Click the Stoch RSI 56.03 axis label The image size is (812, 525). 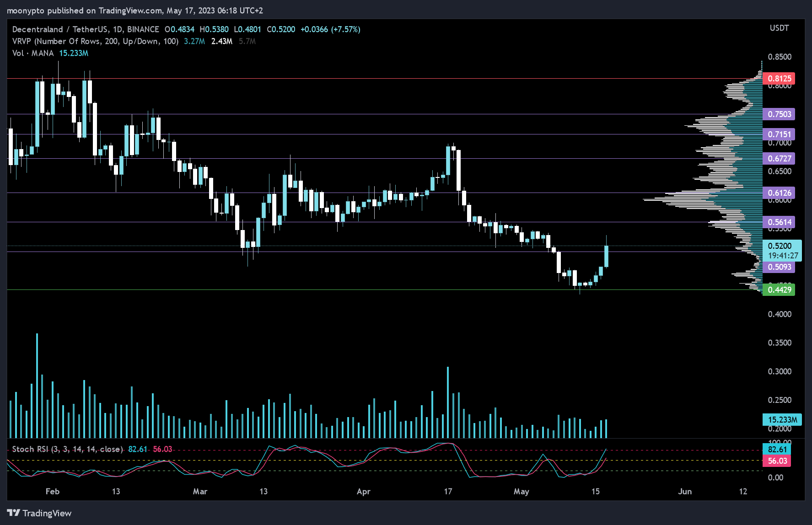(x=777, y=461)
